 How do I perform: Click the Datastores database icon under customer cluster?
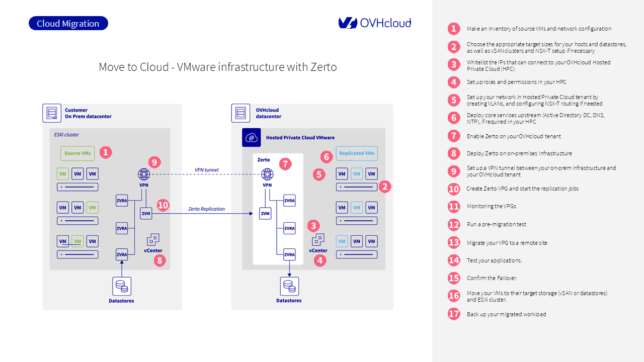click(121, 287)
